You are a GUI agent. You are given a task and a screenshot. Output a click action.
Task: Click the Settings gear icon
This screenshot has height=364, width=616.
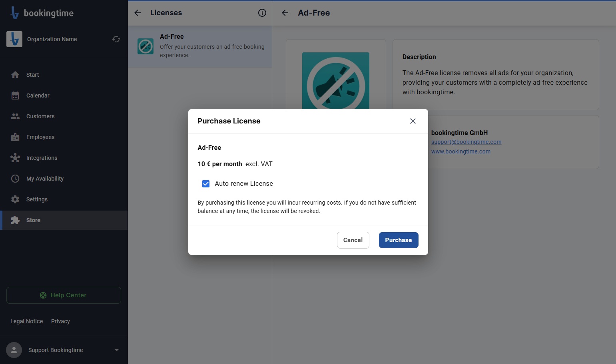(15, 199)
